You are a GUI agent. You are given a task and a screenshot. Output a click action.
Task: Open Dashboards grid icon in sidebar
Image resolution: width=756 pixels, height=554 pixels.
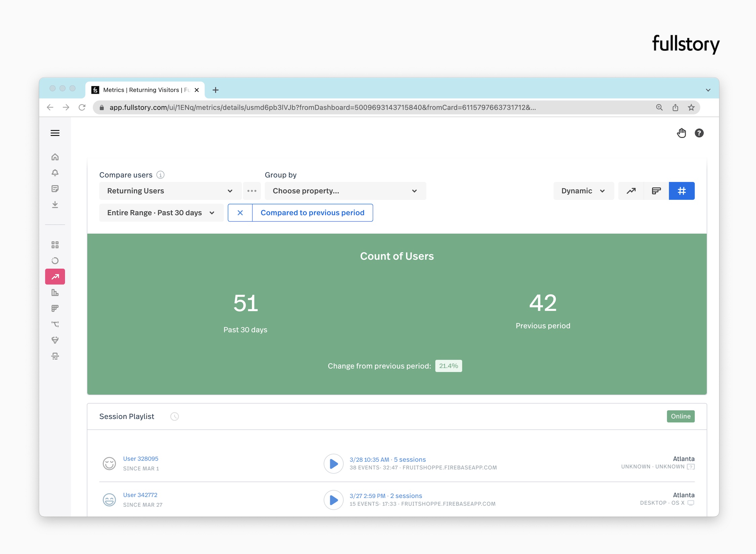(x=55, y=245)
